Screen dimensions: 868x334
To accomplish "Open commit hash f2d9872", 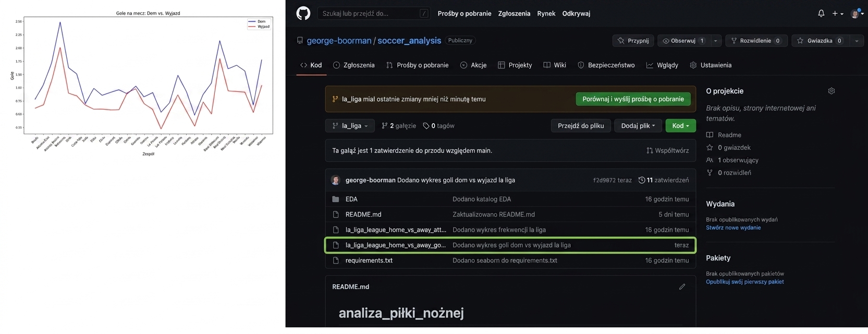I will [604, 180].
